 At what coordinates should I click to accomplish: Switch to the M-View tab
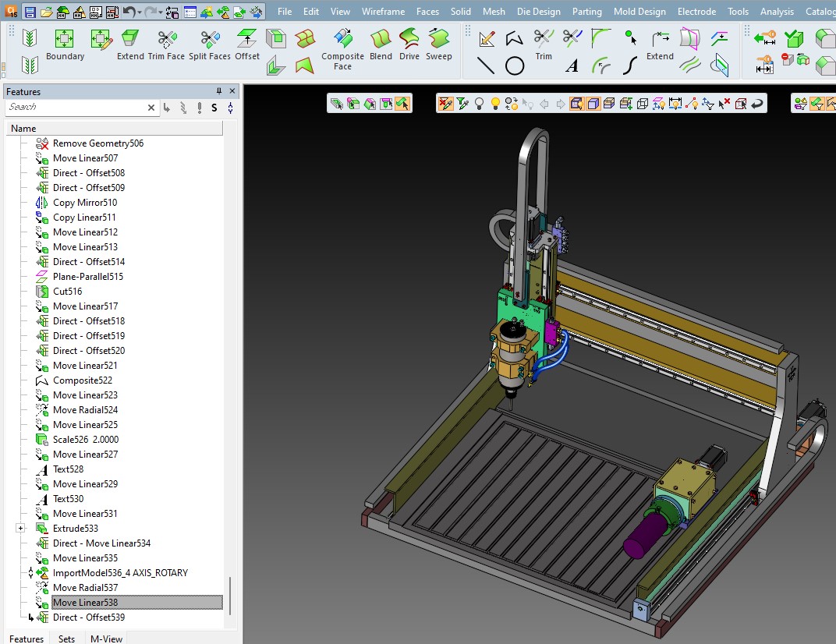[106, 639]
